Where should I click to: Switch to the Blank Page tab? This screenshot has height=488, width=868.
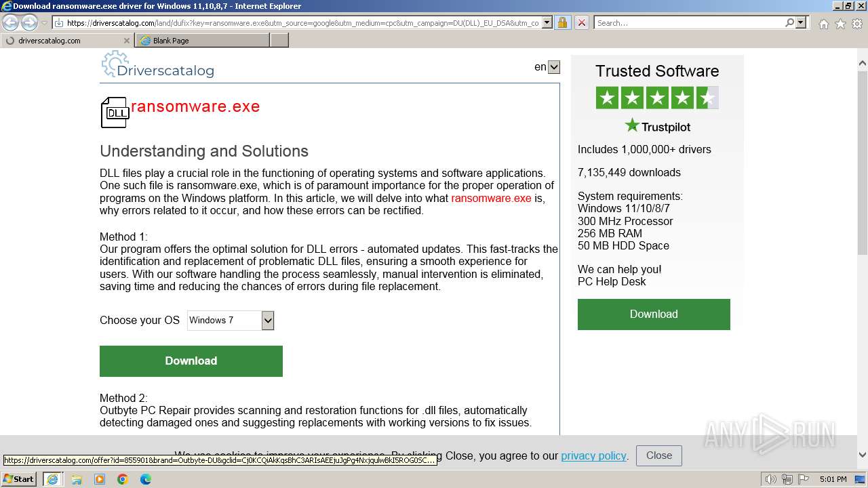[x=202, y=41]
